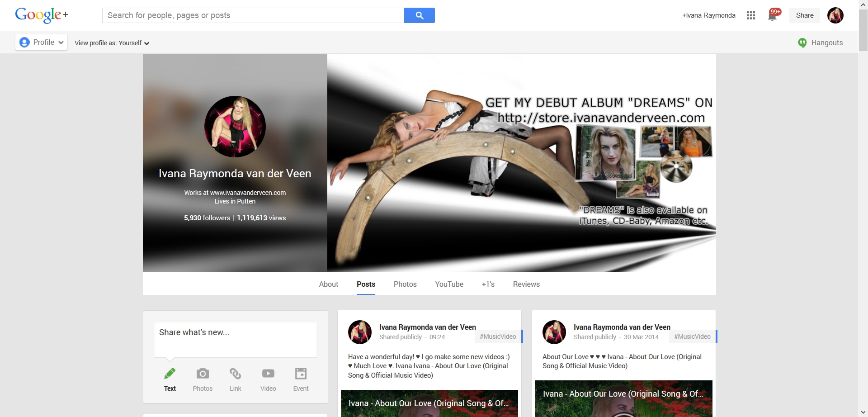Switch to the About tab
Image resolution: width=868 pixels, height=417 pixels.
point(329,284)
